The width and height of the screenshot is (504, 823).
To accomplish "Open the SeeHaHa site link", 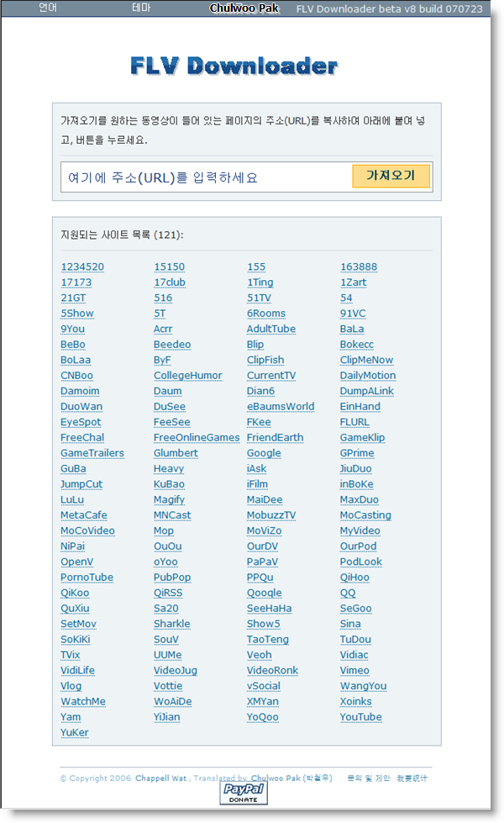I will tap(270, 609).
